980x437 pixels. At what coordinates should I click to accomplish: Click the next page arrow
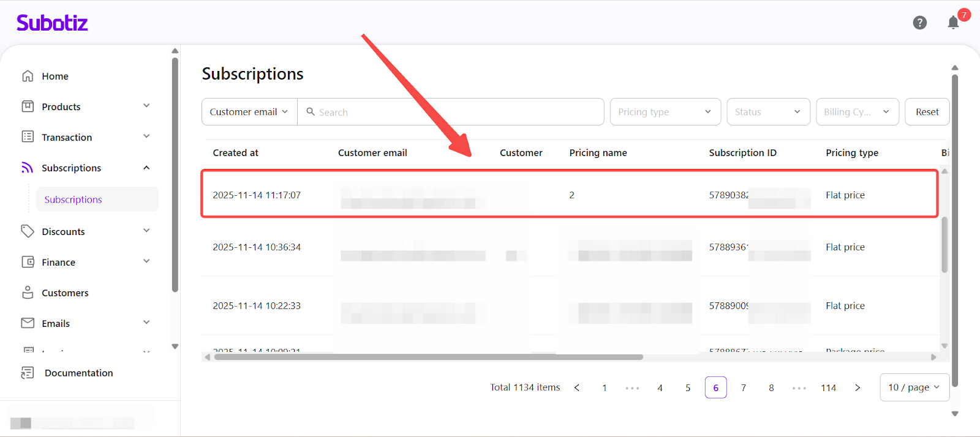pyautogui.click(x=858, y=387)
